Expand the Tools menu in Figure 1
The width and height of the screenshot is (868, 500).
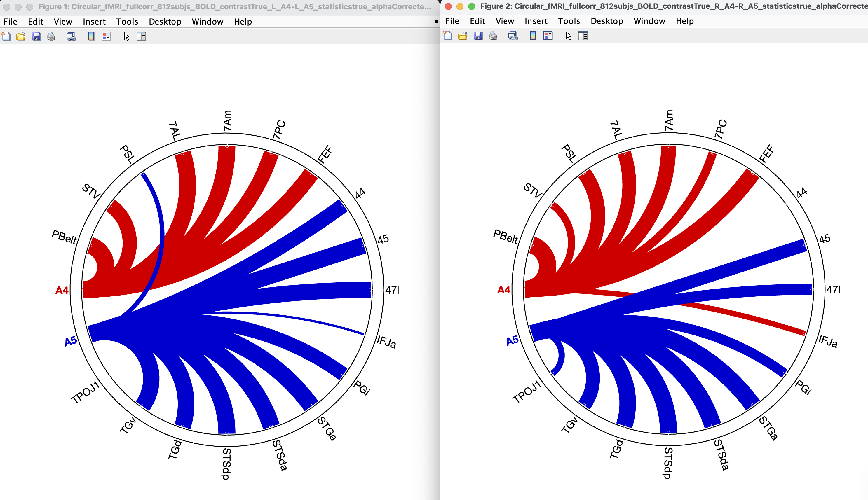127,22
